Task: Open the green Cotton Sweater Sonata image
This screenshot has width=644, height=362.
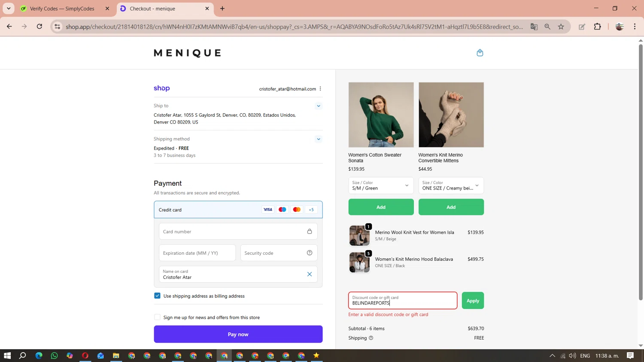Action: [381, 115]
